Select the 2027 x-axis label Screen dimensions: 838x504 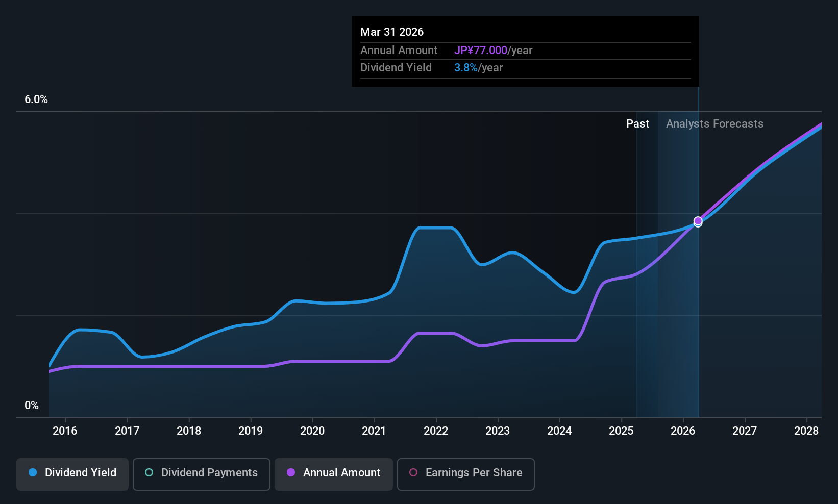tap(745, 431)
